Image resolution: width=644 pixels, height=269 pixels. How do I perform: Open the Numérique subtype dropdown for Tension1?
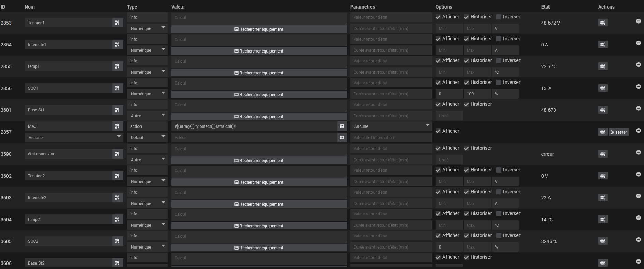(x=147, y=29)
